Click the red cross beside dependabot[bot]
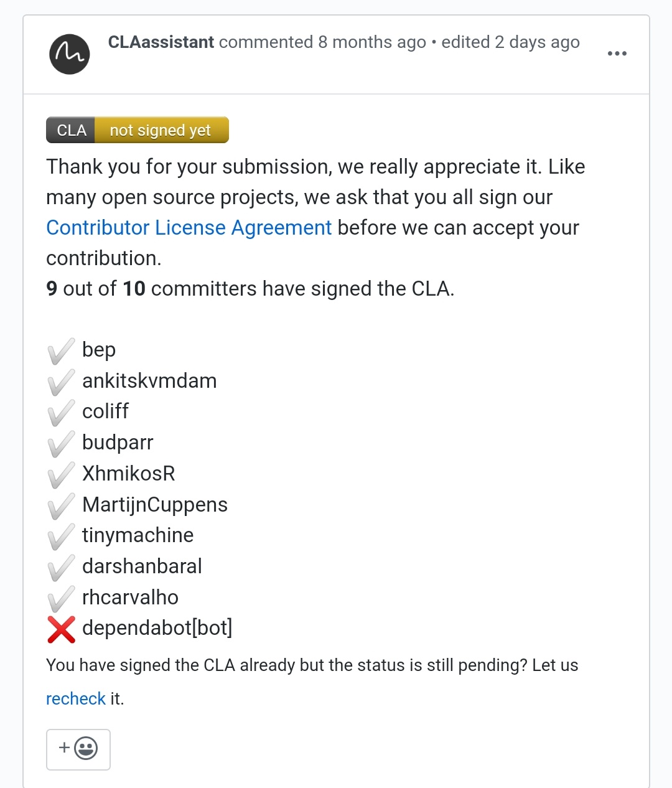 pos(61,629)
